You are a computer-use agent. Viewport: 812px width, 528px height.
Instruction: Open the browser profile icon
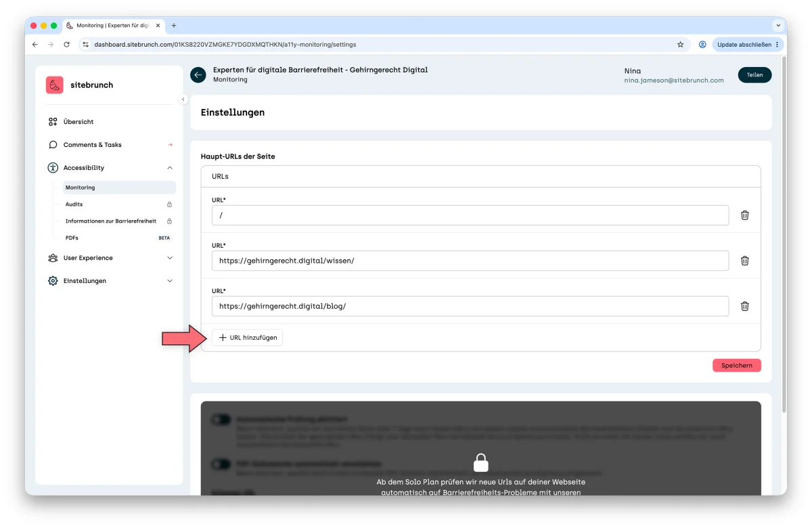tap(702, 45)
